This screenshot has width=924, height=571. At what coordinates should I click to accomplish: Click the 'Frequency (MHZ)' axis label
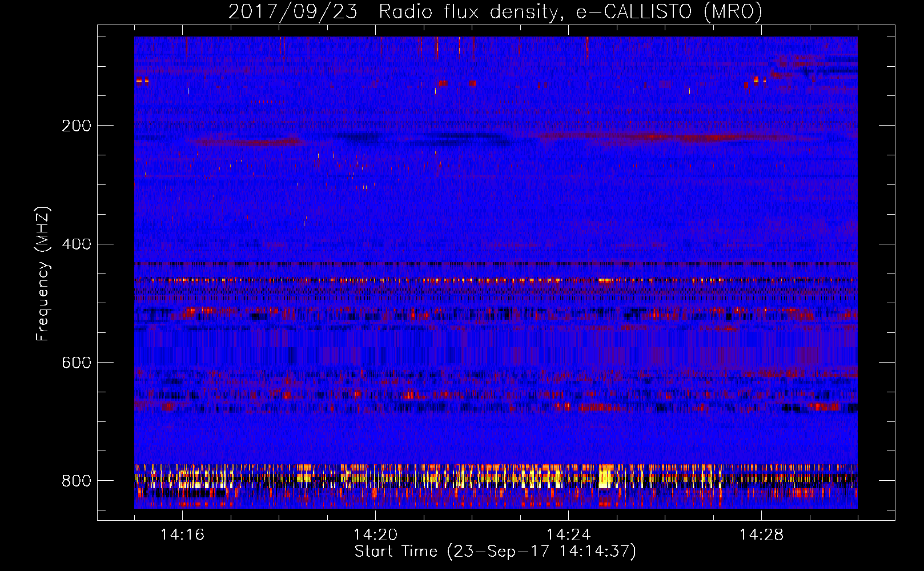tap(43, 274)
